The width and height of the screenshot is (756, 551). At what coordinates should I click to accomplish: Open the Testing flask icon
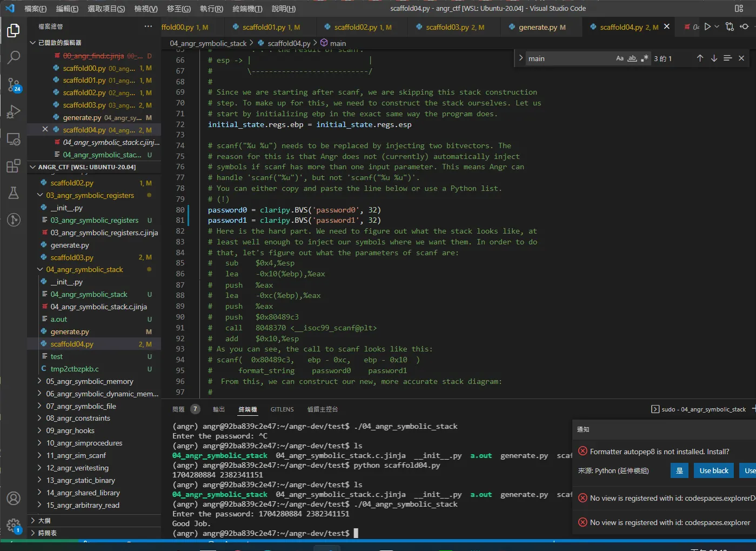click(14, 193)
